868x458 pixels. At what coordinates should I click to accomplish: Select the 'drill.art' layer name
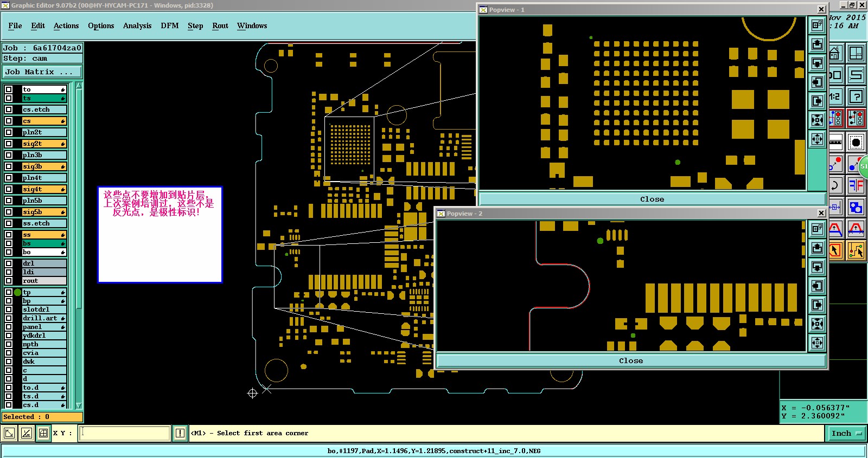pyautogui.click(x=44, y=318)
